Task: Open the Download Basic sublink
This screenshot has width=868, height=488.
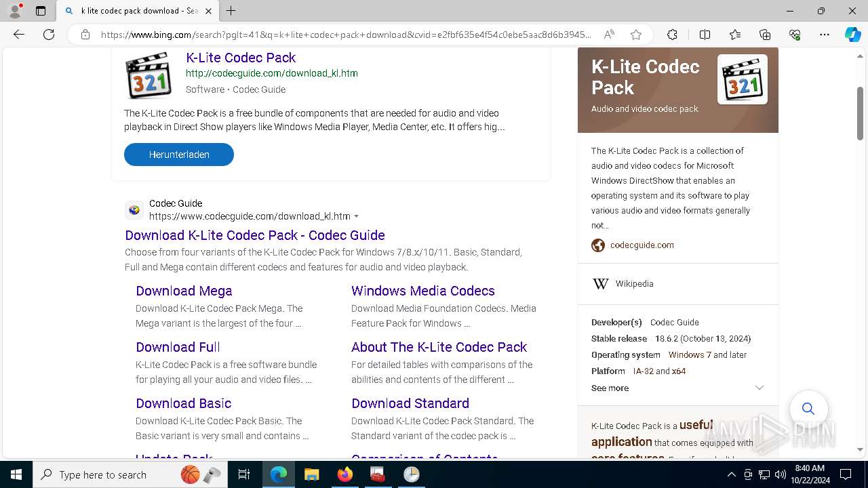Action: click(x=184, y=403)
